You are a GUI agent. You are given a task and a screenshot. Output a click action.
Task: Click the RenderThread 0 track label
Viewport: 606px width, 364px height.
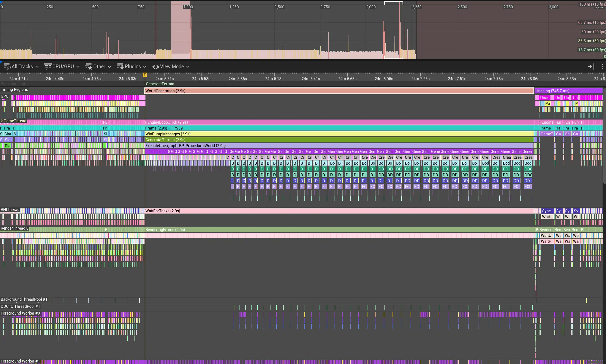14,228
